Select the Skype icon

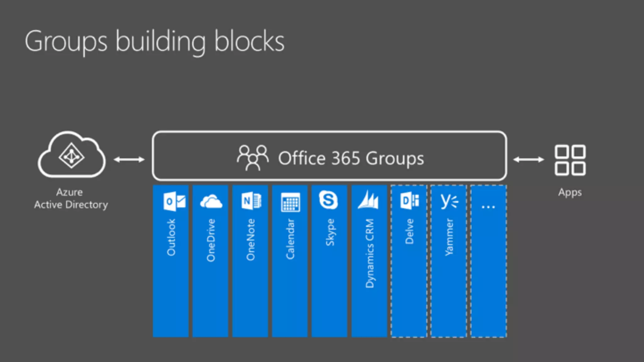[x=328, y=200]
